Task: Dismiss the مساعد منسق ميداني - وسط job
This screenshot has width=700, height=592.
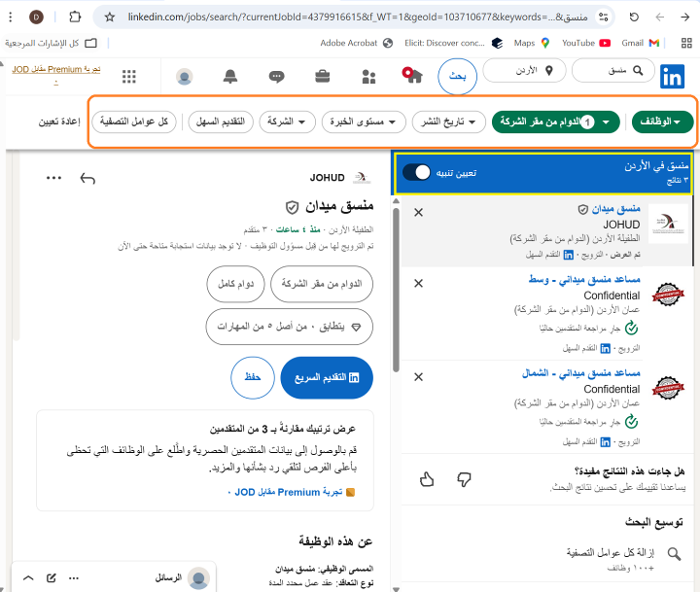Action: 418,284
